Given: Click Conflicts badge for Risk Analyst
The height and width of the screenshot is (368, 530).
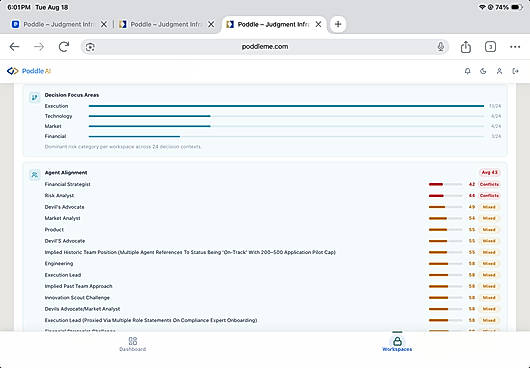Looking at the screenshot, I should [489, 196].
